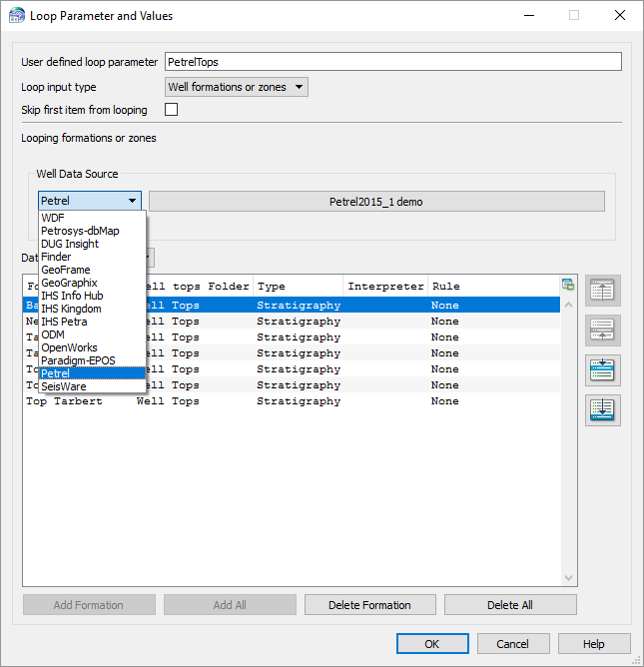Viewport: 644px width, 667px height.
Task: Click the move formation to bottom icon
Action: tap(603, 410)
